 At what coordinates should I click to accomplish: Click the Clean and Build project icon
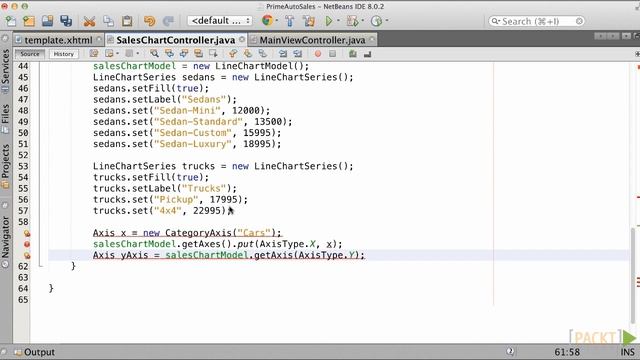tap(309, 21)
